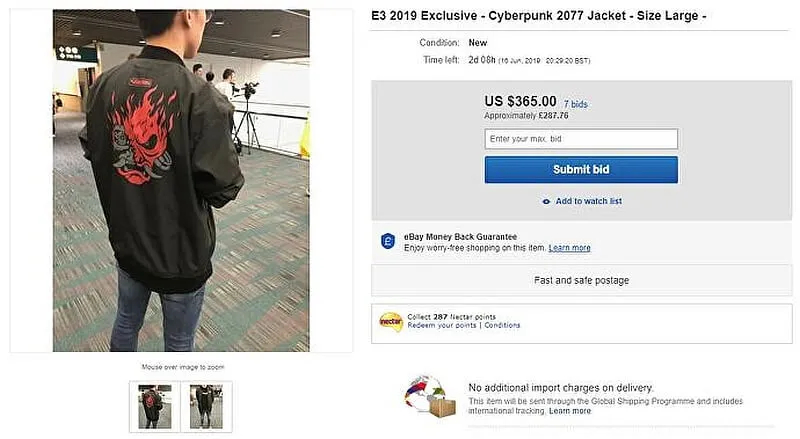
Task: Click the No additional import charges heading
Action: pos(560,387)
